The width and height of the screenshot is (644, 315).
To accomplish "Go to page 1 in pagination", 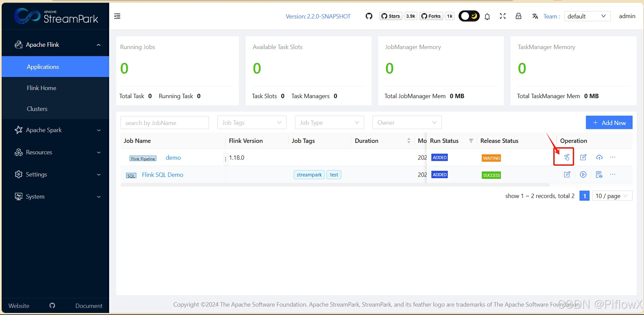I will (x=585, y=196).
